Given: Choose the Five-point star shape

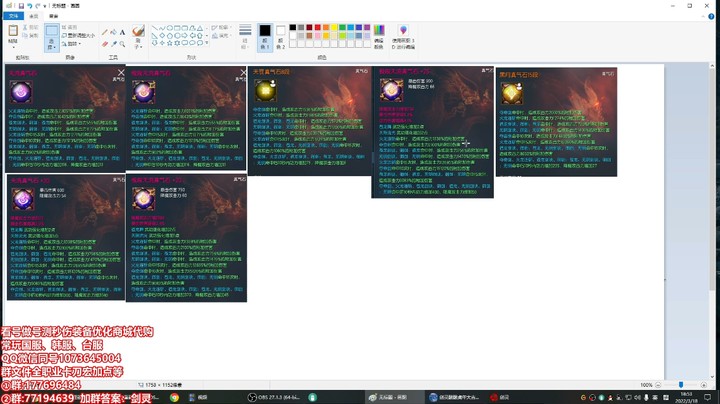Looking at the screenshot, I should (x=169, y=43).
